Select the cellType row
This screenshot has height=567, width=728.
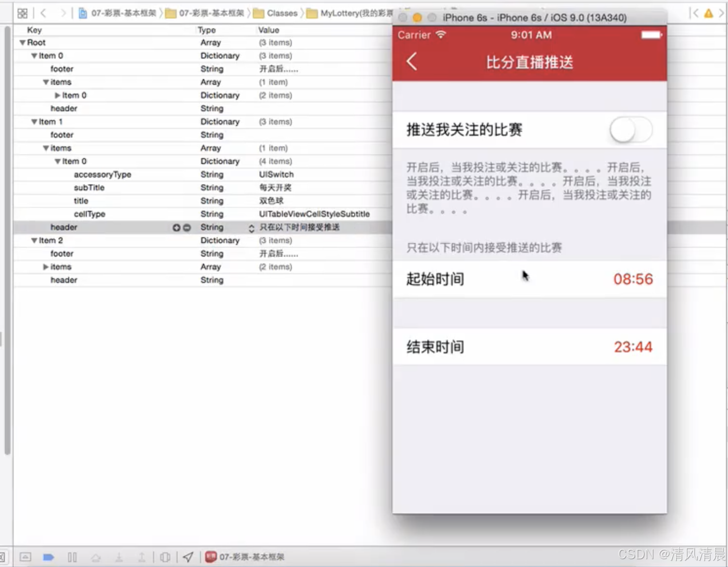coord(202,214)
